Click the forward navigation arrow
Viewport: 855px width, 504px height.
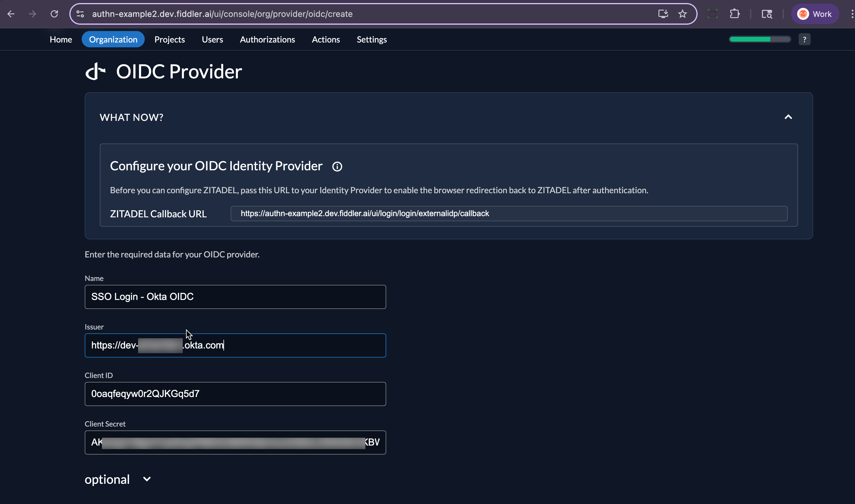[x=33, y=14]
